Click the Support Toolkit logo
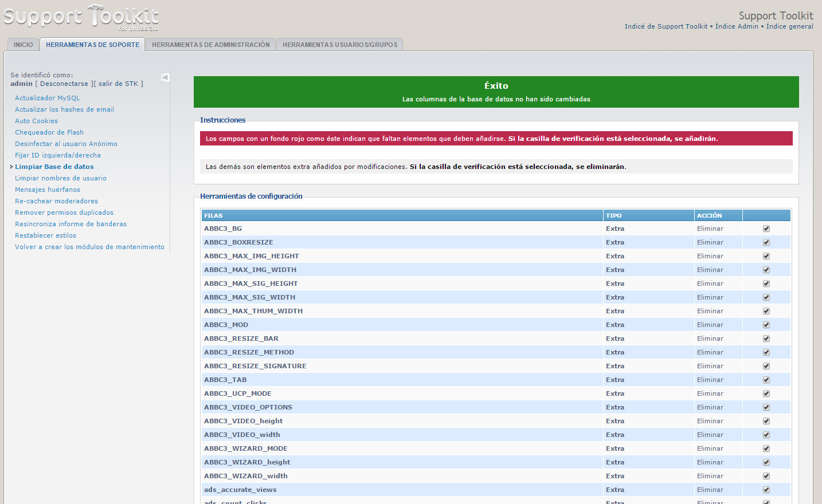The width and height of the screenshot is (822, 504). (x=81, y=17)
